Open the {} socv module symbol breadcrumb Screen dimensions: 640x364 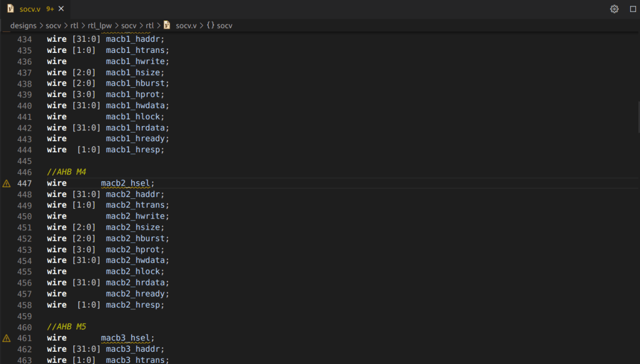220,26
